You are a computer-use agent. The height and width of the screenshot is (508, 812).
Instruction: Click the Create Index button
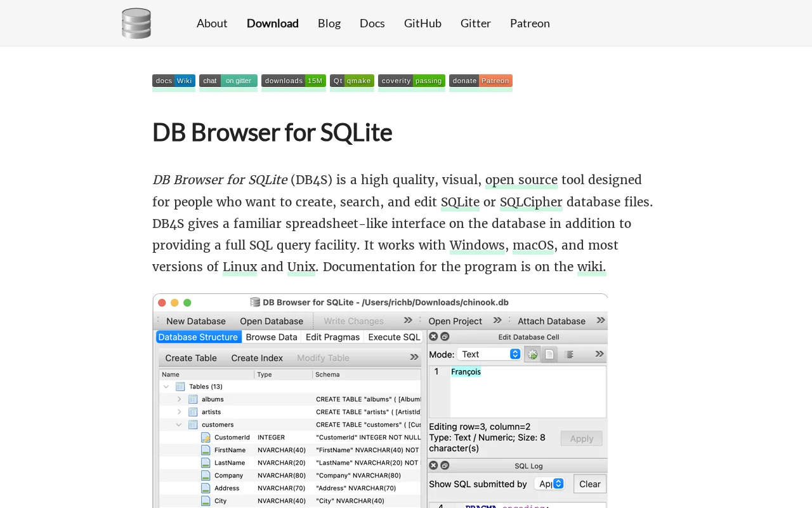click(x=257, y=358)
